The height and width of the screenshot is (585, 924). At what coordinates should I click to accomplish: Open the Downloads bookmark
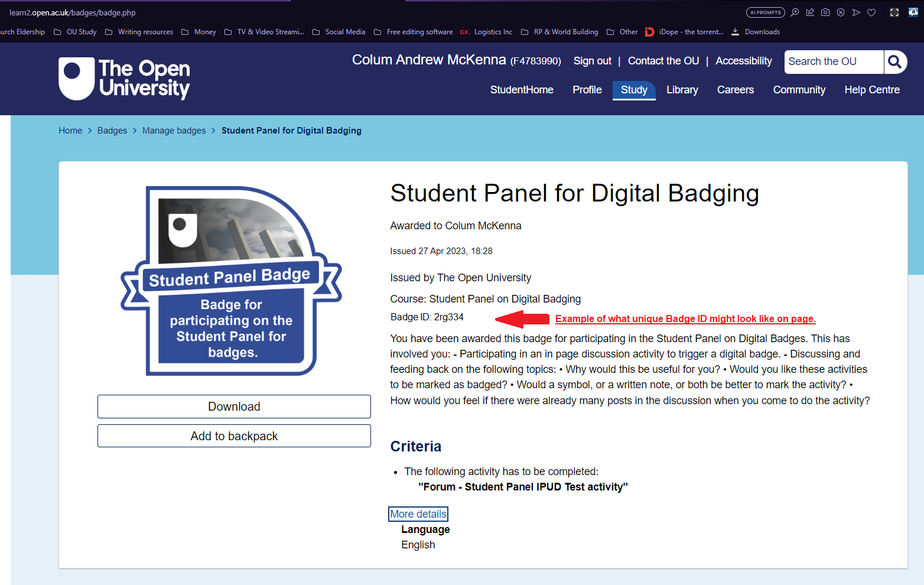(x=756, y=32)
